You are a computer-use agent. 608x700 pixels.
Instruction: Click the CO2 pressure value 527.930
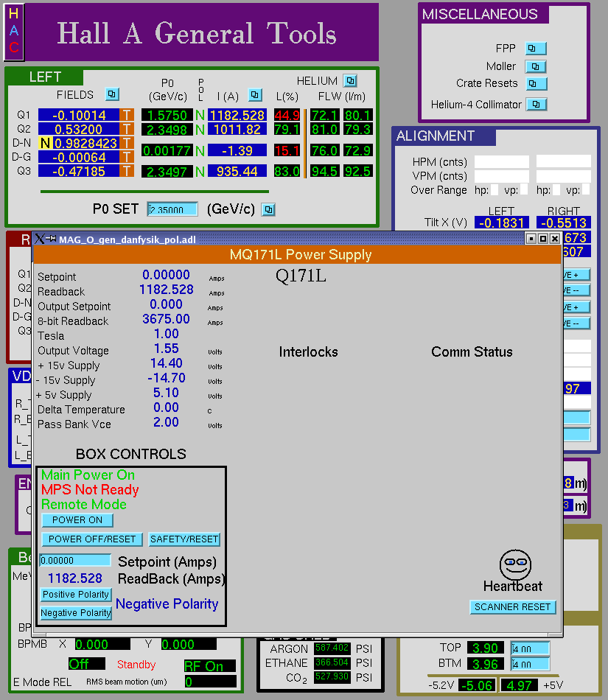pos(332,676)
